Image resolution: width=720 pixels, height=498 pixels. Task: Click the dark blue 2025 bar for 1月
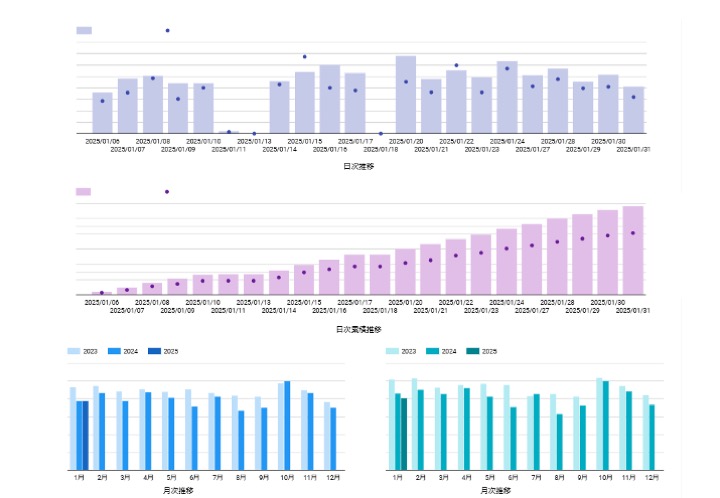click(x=86, y=435)
